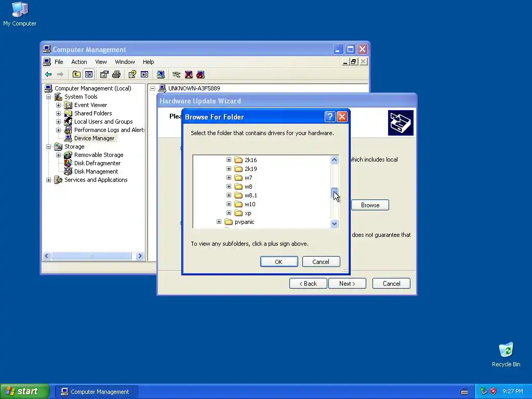Click the Help toolbar icon with question mark
The width and height of the screenshot is (532, 399).
[132, 74]
